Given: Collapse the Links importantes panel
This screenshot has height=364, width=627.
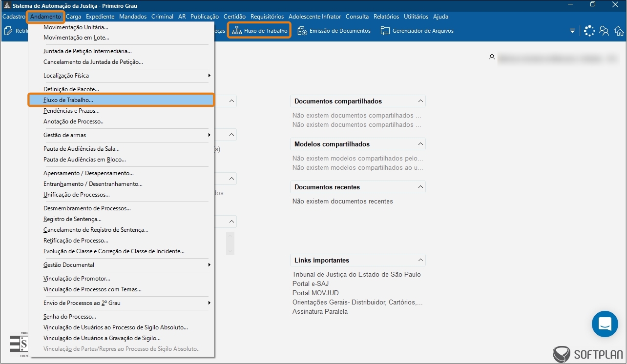Looking at the screenshot, I should pyautogui.click(x=420, y=260).
